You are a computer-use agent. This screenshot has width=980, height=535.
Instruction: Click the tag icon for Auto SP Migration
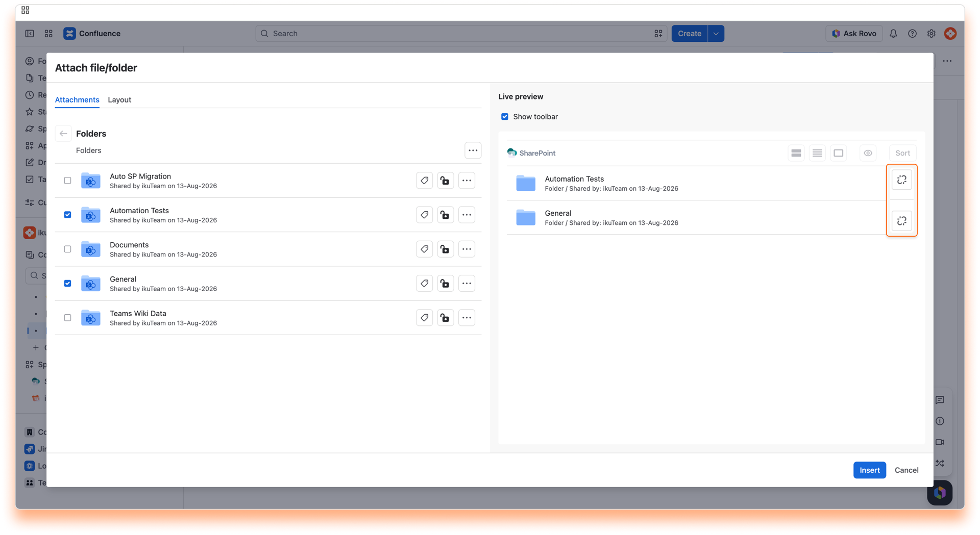[424, 181]
